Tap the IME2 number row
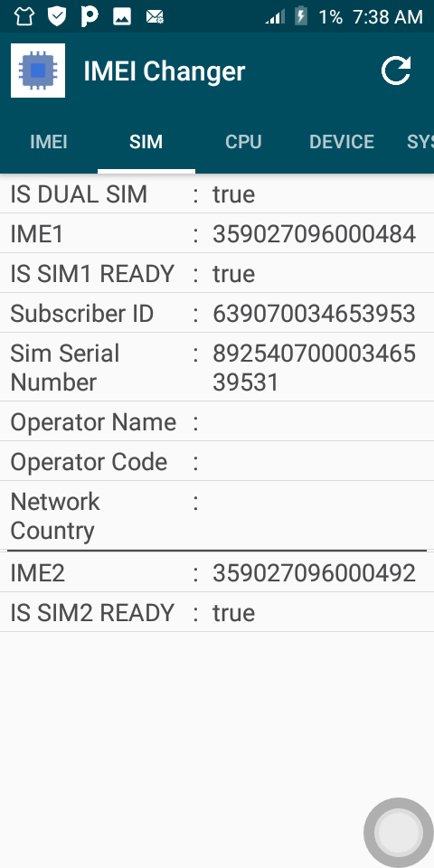The height and width of the screenshot is (868, 434). pyautogui.click(x=217, y=572)
